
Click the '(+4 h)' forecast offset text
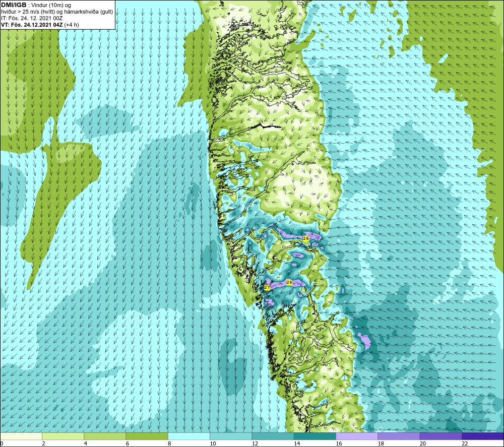coord(72,25)
